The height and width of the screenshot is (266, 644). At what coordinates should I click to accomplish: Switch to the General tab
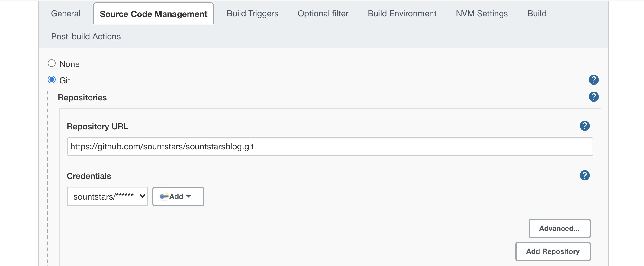pos(66,14)
